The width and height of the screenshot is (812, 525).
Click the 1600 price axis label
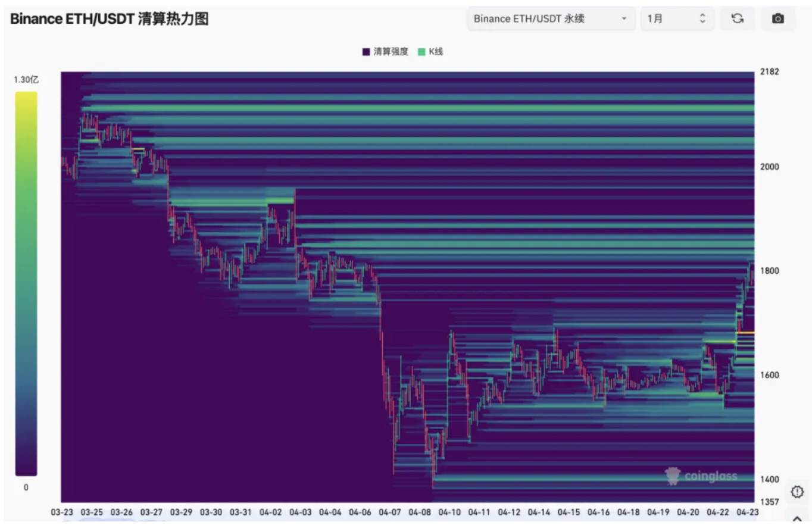coord(770,375)
